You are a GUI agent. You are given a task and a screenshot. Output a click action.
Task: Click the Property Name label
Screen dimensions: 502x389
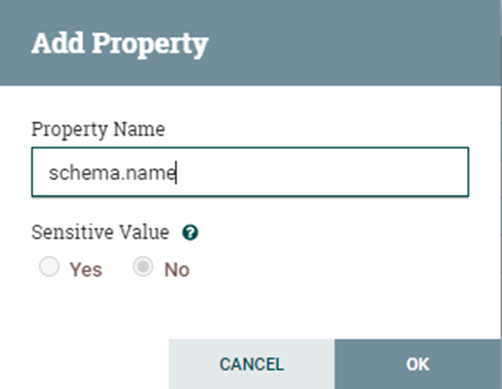coord(98,129)
